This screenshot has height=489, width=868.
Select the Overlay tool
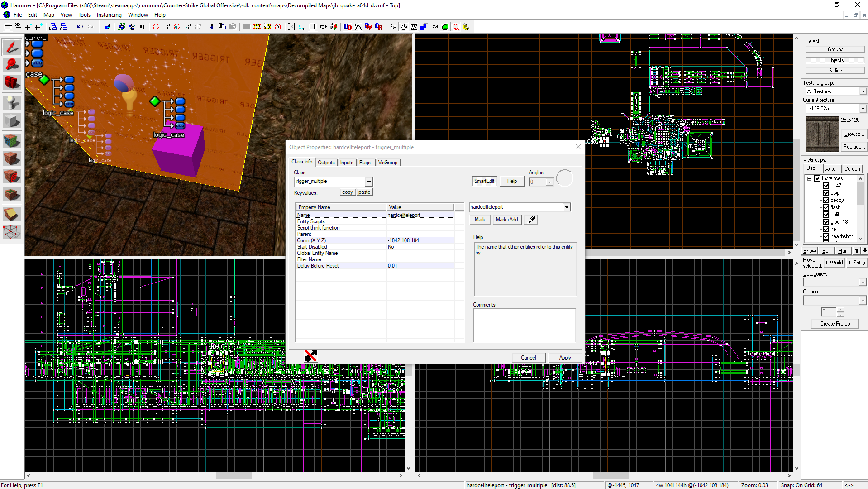tap(12, 195)
